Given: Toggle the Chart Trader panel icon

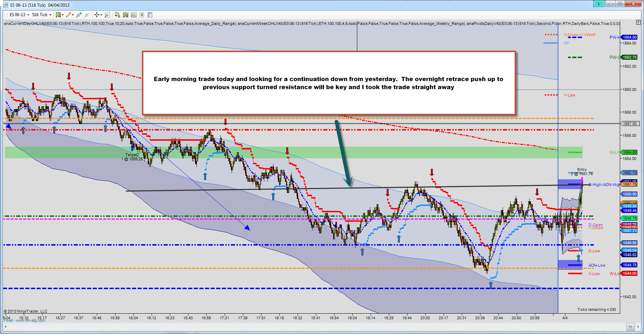Looking at the screenshot, I should pyautogui.click(x=117, y=15).
